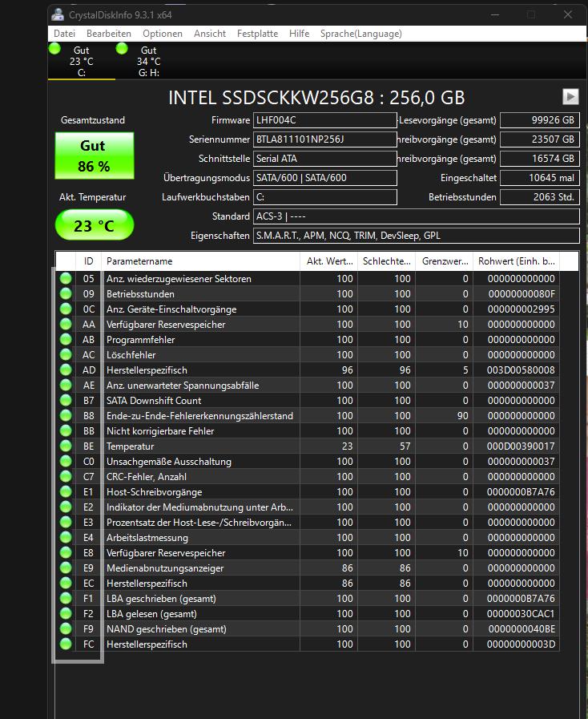Click status icon of row E1
This screenshot has height=719, width=588.
point(66,491)
